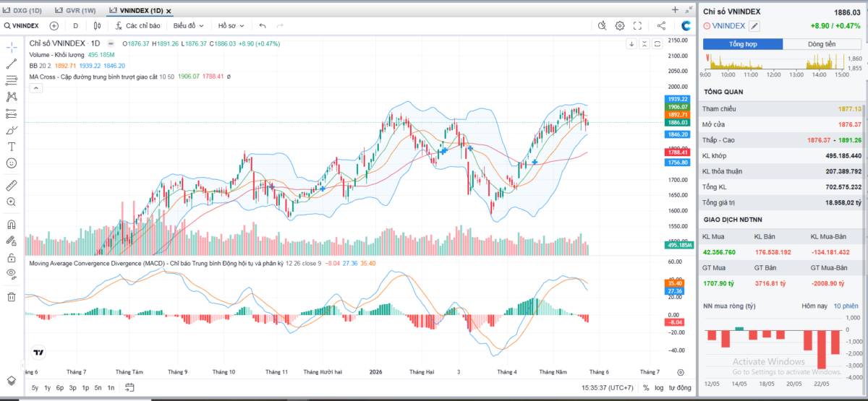Viewport: 868px width, 401px height.
Task: Toggle percent scale
Action: click(x=646, y=388)
